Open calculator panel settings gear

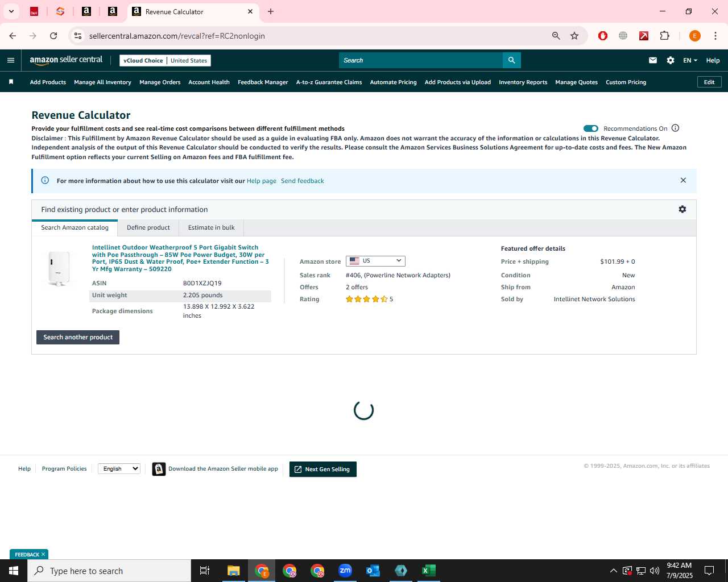682,209
